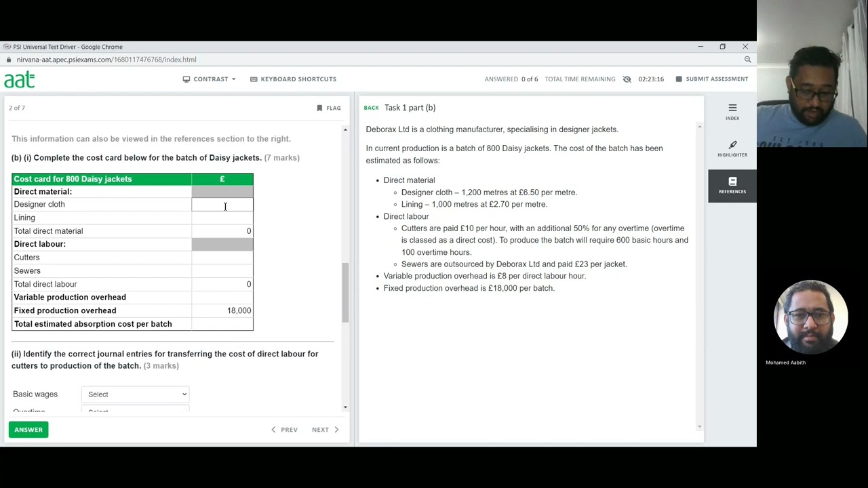Click the keyboard icon beside Keyboard Shortcuts
This screenshot has height=488, width=868.
tap(254, 79)
